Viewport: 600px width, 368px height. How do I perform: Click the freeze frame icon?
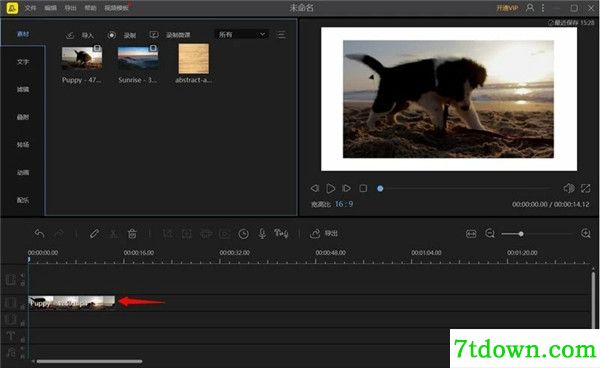(225, 233)
